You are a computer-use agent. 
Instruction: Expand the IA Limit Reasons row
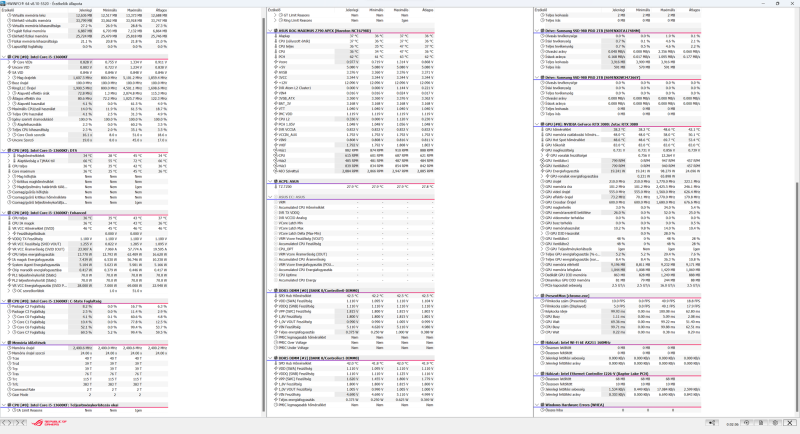(9, 410)
